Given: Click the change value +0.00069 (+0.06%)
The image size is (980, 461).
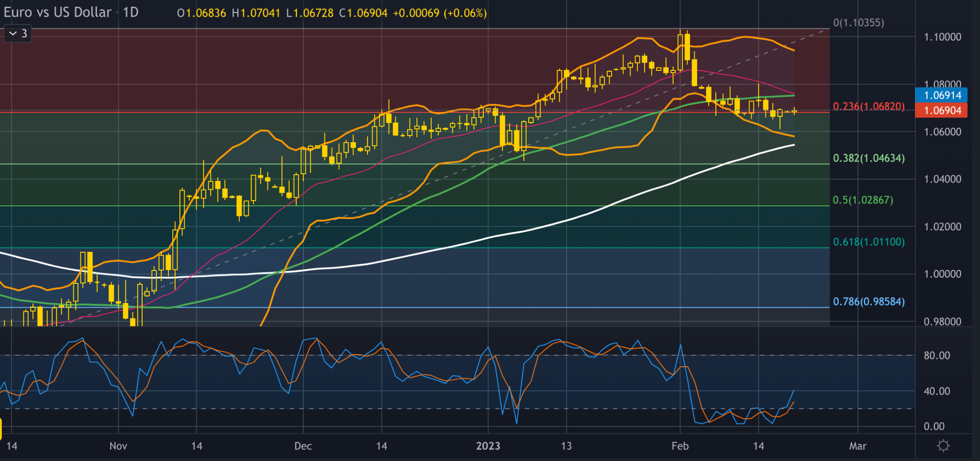Looking at the screenshot, I should (x=440, y=13).
